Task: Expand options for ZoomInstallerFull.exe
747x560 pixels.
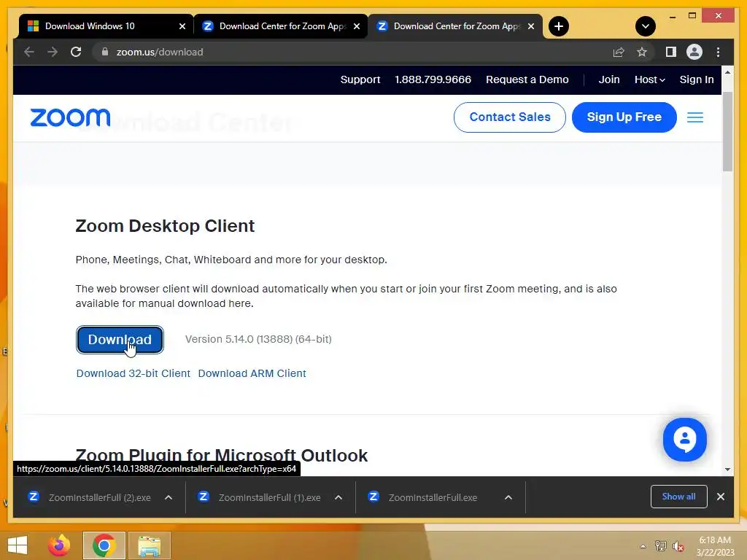Action: 508,497
